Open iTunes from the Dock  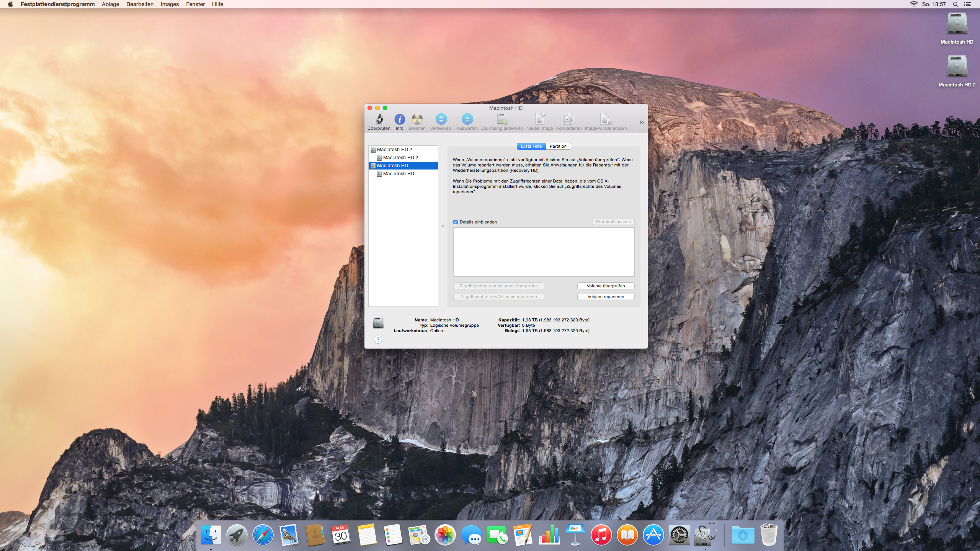(x=601, y=535)
